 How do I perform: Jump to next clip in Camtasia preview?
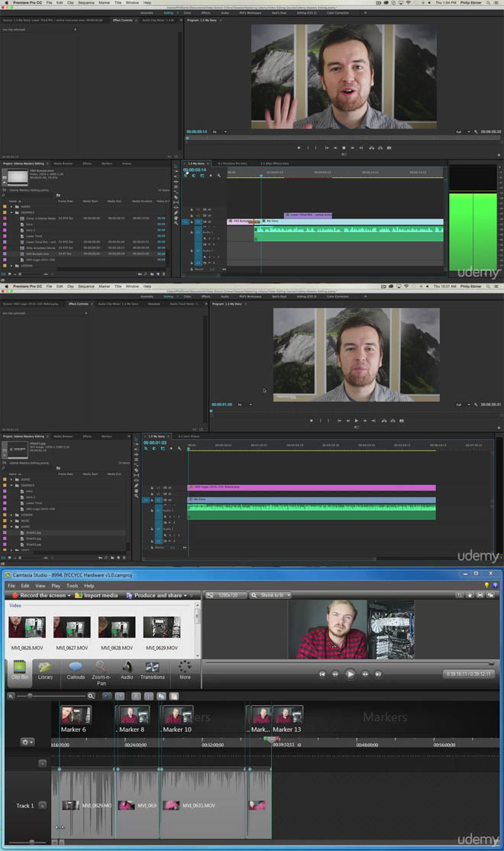(x=378, y=674)
